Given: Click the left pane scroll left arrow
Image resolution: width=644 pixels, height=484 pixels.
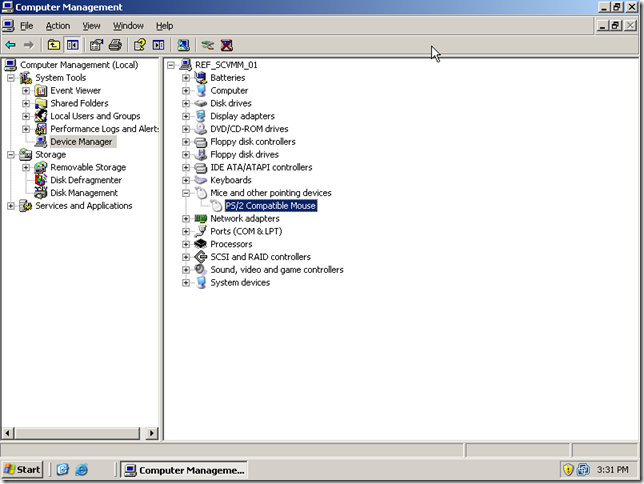Looking at the screenshot, I should tap(8, 433).
